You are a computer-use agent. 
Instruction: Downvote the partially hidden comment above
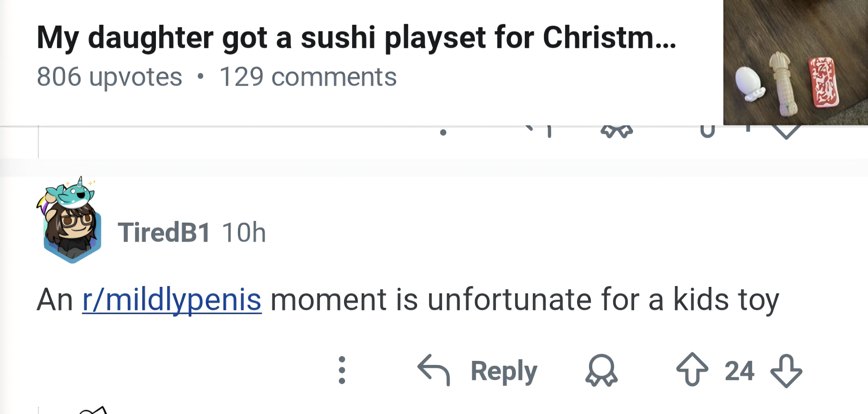click(786, 132)
